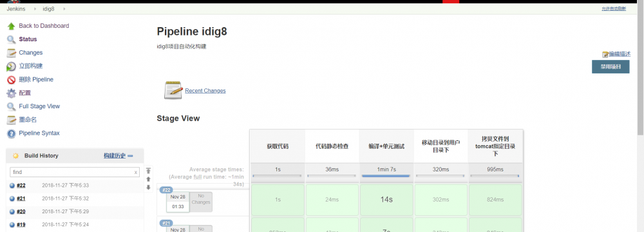Click the progress bar under 1min 7s
Viewport: 644px width, 232px height.
(x=386, y=176)
